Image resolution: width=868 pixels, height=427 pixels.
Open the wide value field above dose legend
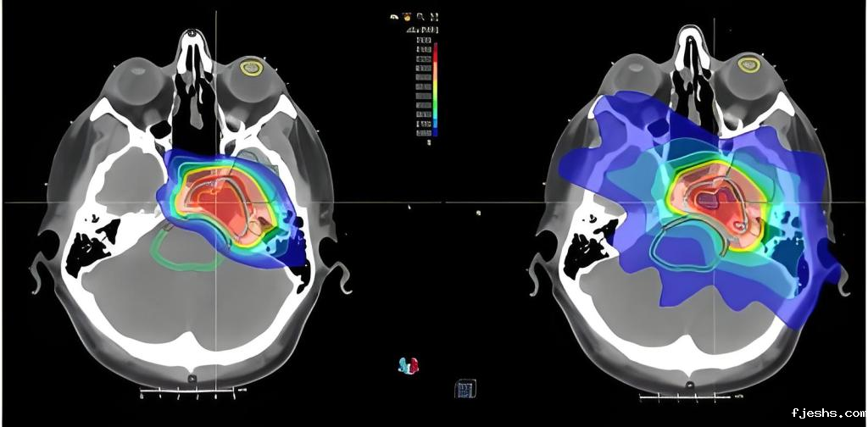click(422, 30)
